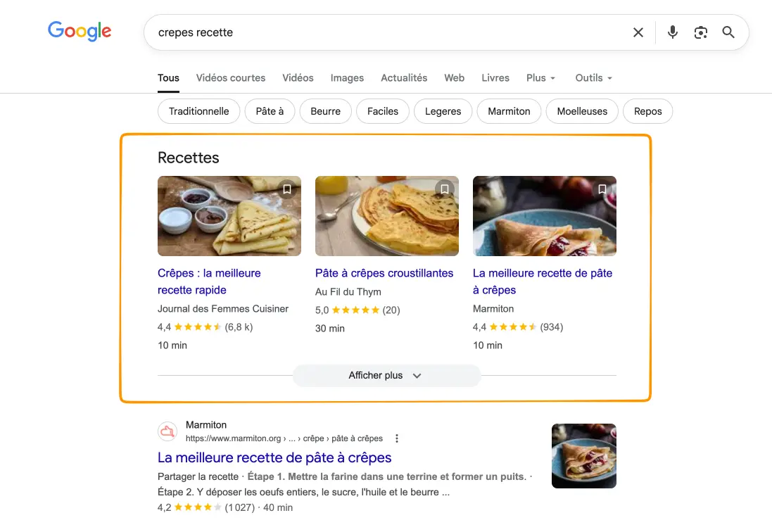This screenshot has width=772, height=532.
Task: Toggle bookmark on Journal des Femmes recipe
Action: pyautogui.click(x=287, y=189)
